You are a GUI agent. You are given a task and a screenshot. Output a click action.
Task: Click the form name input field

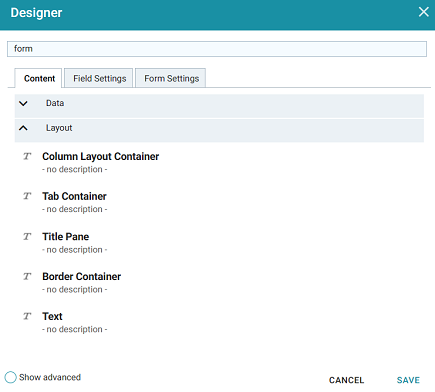coord(217,49)
